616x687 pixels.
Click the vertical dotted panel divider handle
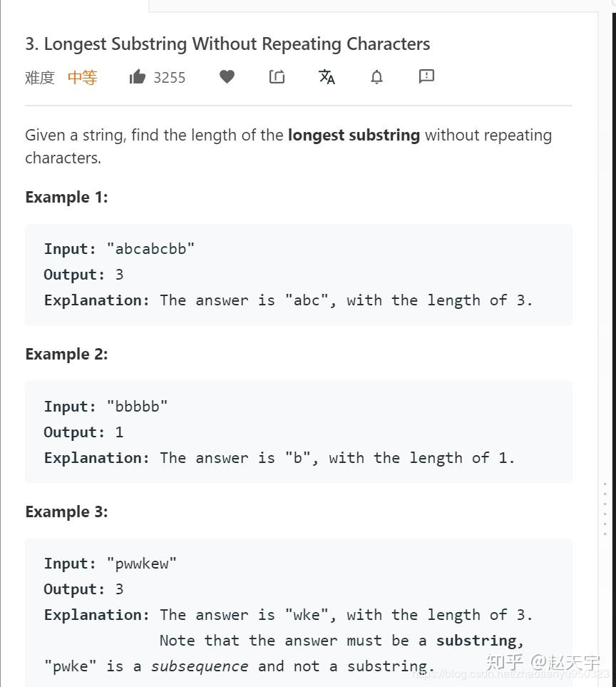[x=605, y=509]
